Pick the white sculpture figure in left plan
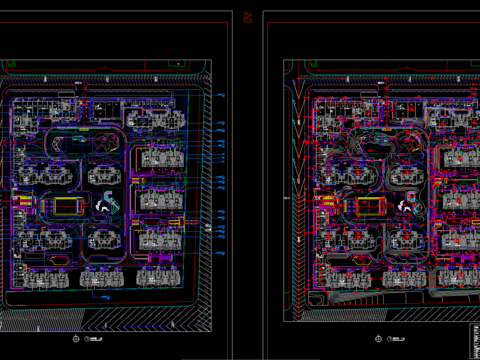 tap(102, 206)
